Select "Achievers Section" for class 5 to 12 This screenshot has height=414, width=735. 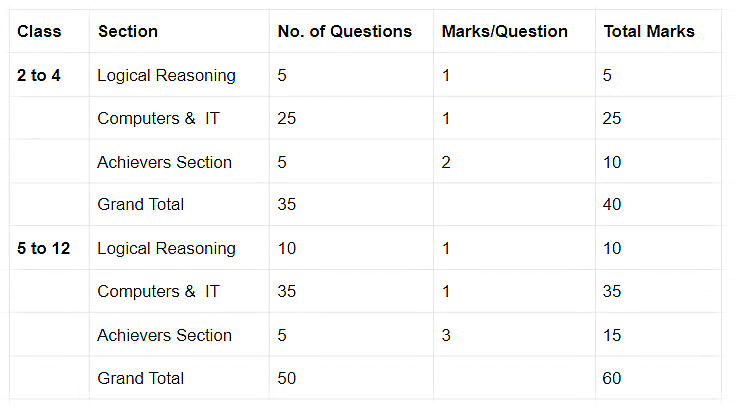pos(164,336)
